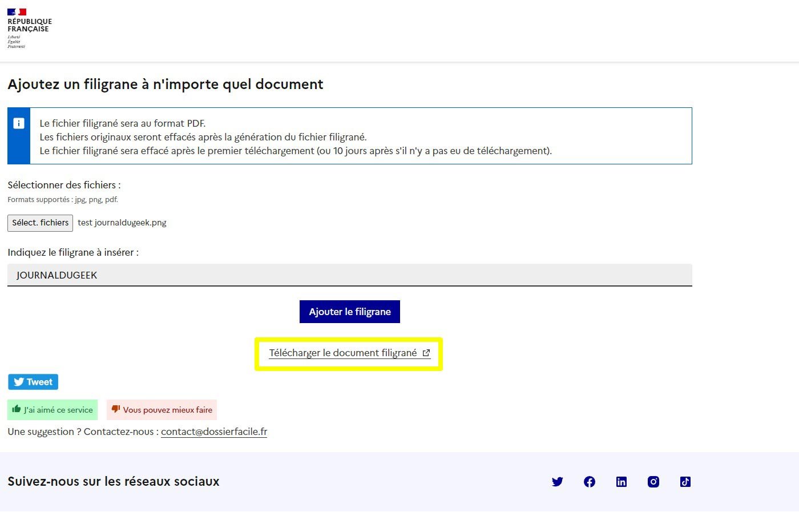Click J'ai aimé ce service button
799x532 pixels.
tap(53, 410)
